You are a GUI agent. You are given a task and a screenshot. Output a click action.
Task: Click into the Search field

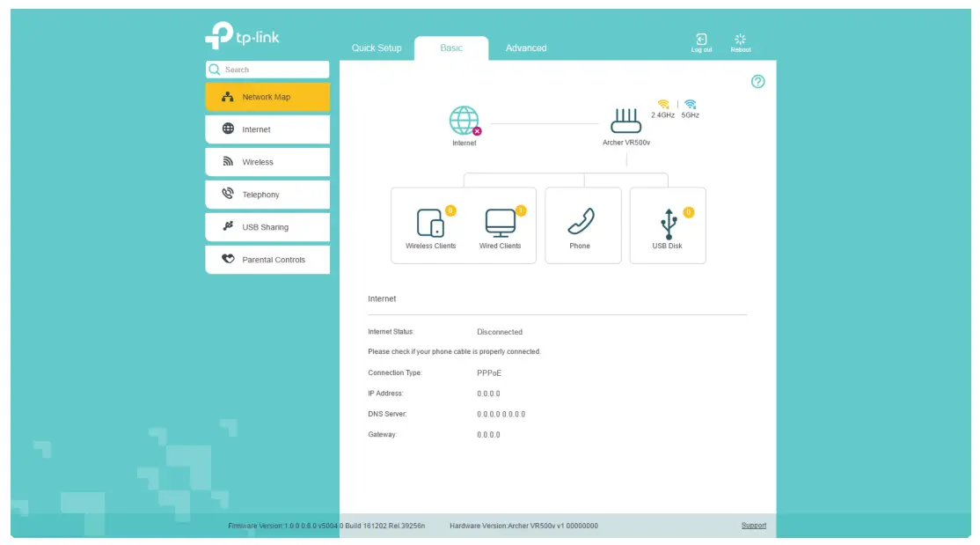coord(267,70)
